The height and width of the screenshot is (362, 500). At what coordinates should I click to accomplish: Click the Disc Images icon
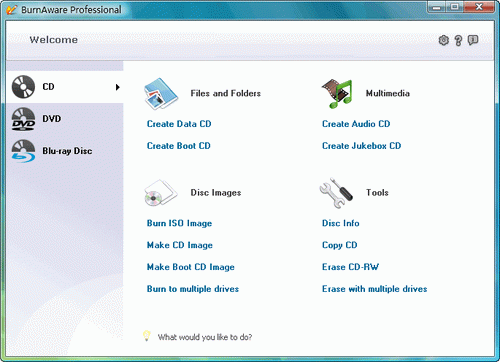[x=160, y=193]
